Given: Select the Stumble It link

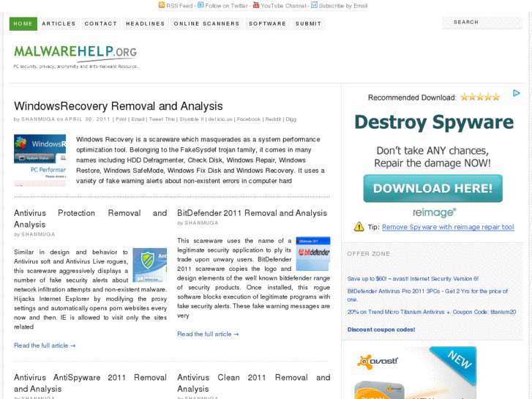Looking at the screenshot, I should click(x=191, y=119).
